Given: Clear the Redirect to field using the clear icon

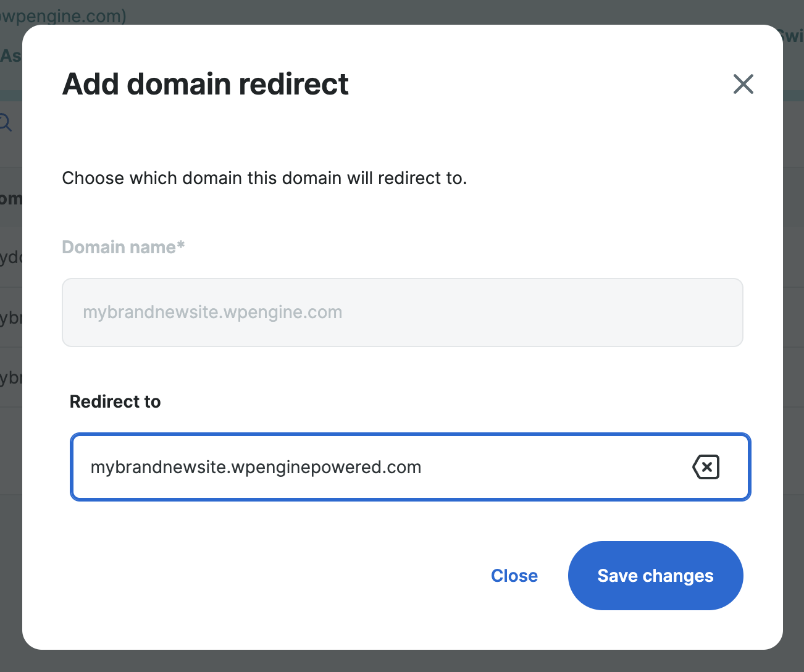Looking at the screenshot, I should (x=706, y=467).
